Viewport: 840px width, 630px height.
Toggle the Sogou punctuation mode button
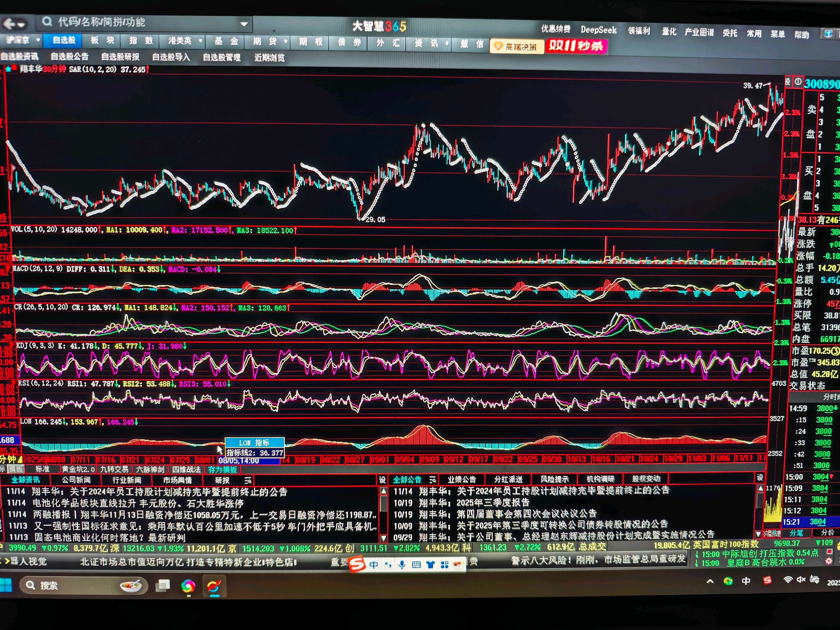[388, 565]
